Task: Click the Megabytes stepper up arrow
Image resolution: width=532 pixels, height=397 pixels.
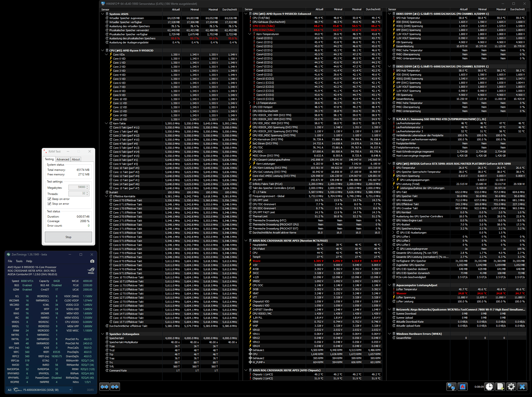Action: (87, 186)
